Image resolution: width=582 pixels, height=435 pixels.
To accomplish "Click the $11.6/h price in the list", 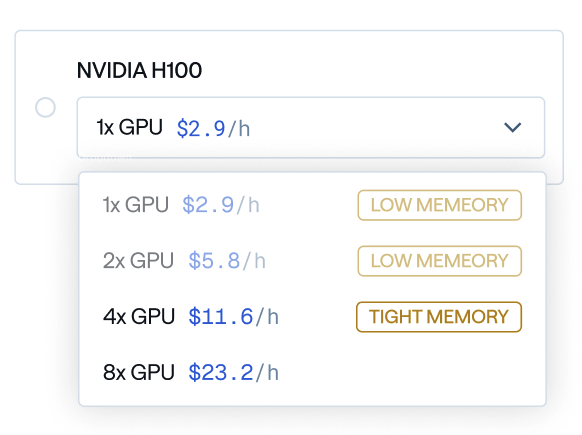I will point(233,317).
